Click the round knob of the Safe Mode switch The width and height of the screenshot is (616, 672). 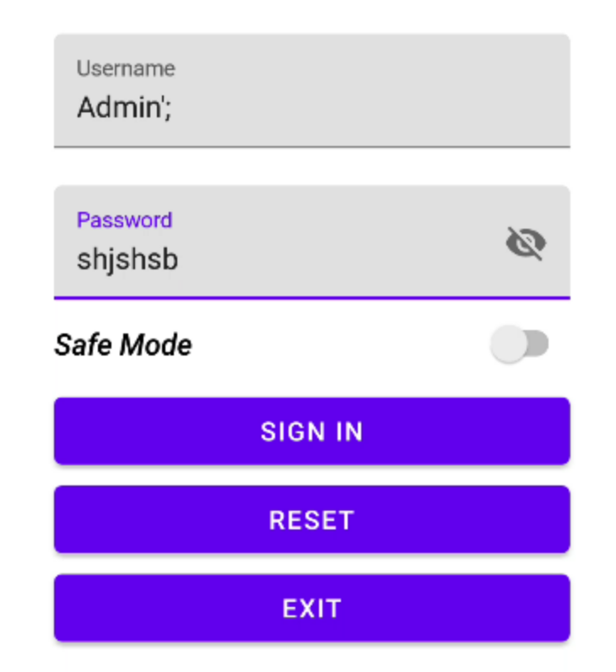point(509,344)
